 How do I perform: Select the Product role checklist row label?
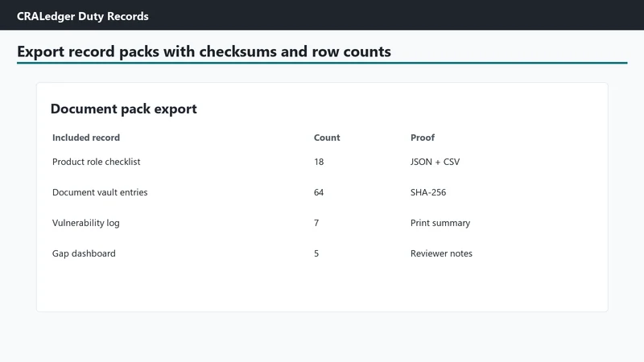click(96, 162)
